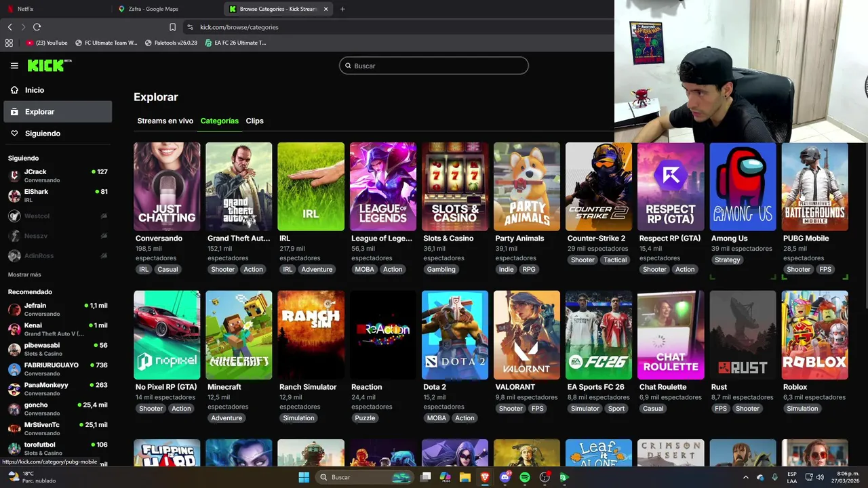Viewport: 868px width, 488px height.
Task: Open Chat Roulette category cover
Action: coord(671,335)
